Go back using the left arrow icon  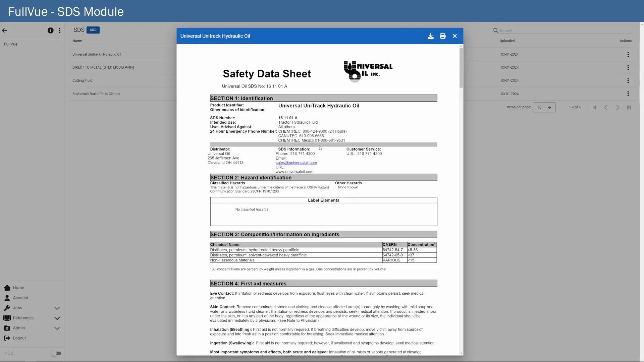pos(5,31)
